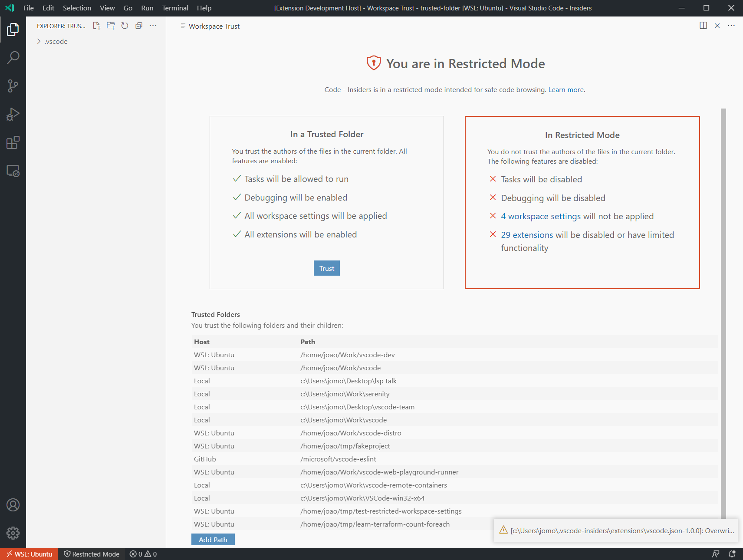Click the Trust button
The width and height of the screenshot is (743, 560).
pos(326,268)
